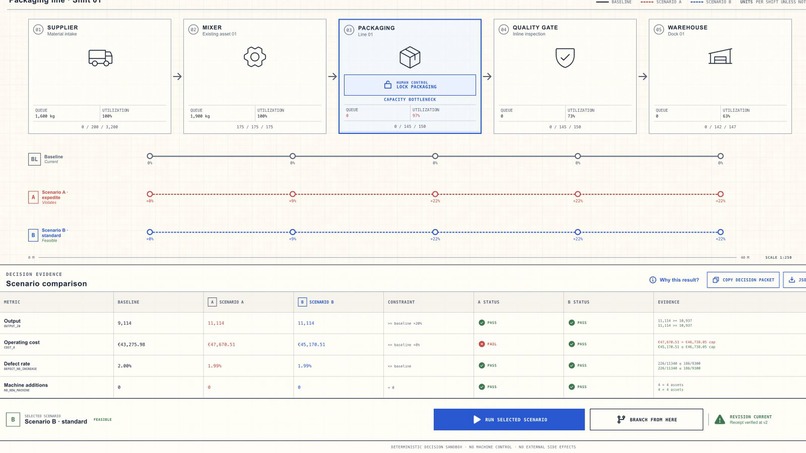Click the Scenario A legend swatch at top
The image size is (806, 453).
point(647,2)
